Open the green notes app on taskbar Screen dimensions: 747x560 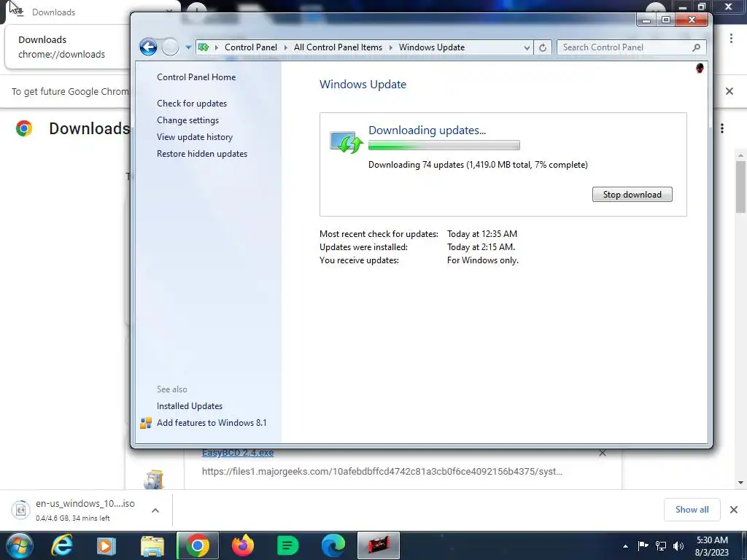pos(287,545)
